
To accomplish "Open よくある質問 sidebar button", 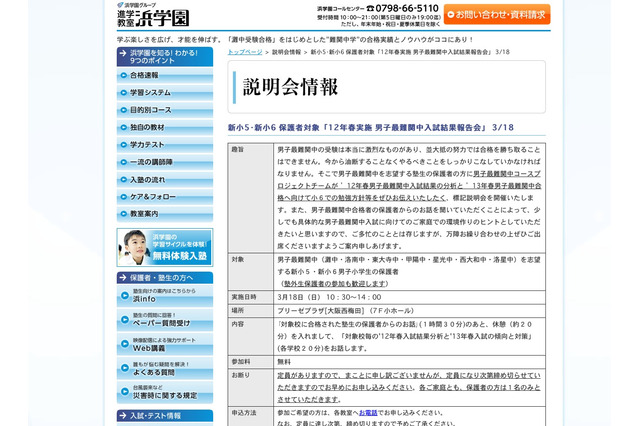I will coord(164,368).
